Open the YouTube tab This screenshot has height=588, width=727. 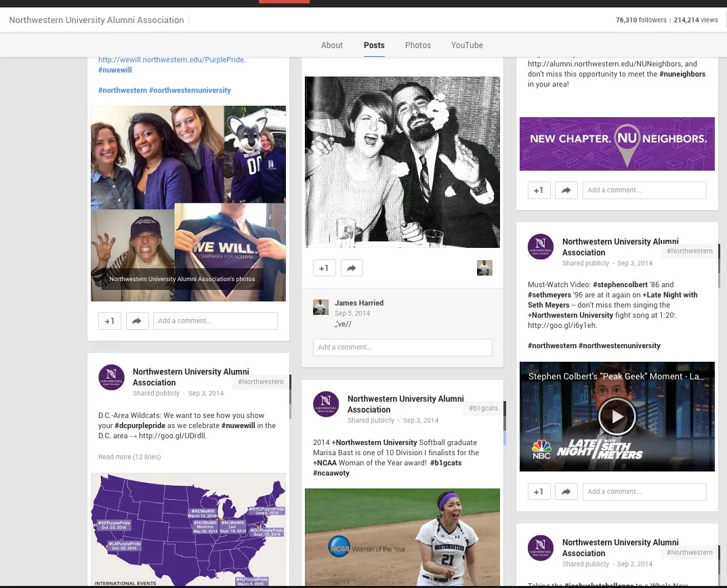(x=467, y=45)
